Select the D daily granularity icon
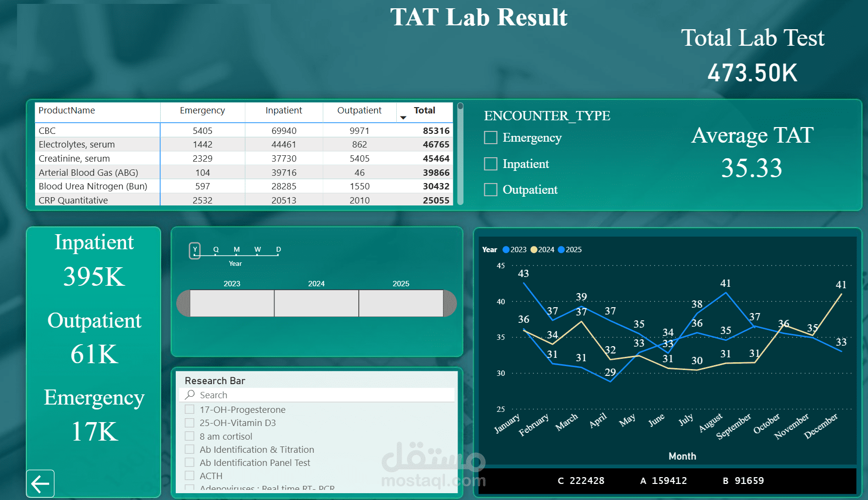 (278, 249)
